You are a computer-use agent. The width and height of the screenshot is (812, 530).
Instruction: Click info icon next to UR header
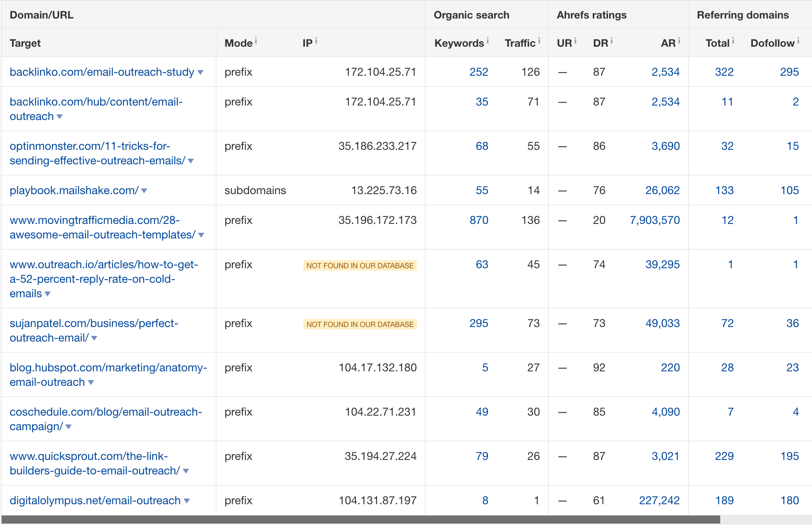(575, 41)
